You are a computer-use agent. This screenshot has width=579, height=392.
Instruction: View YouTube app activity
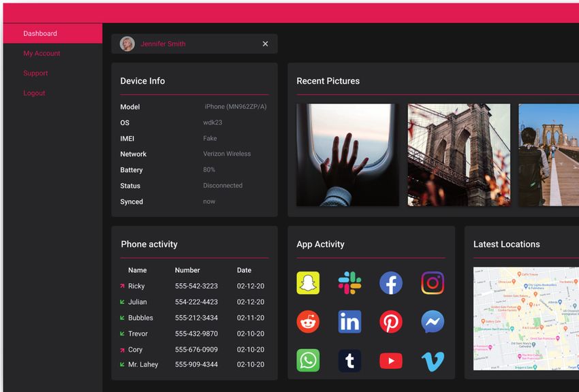pyautogui.click(x=391, y=361)
